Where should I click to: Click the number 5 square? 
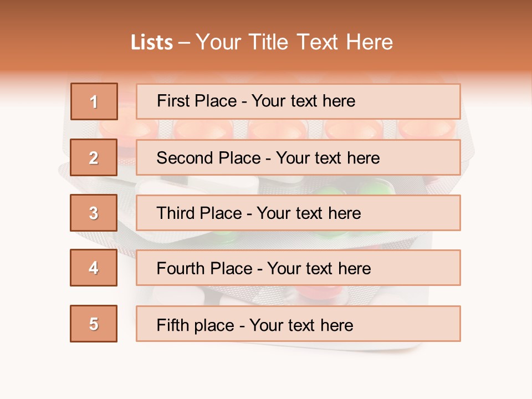tap(94, 324)
